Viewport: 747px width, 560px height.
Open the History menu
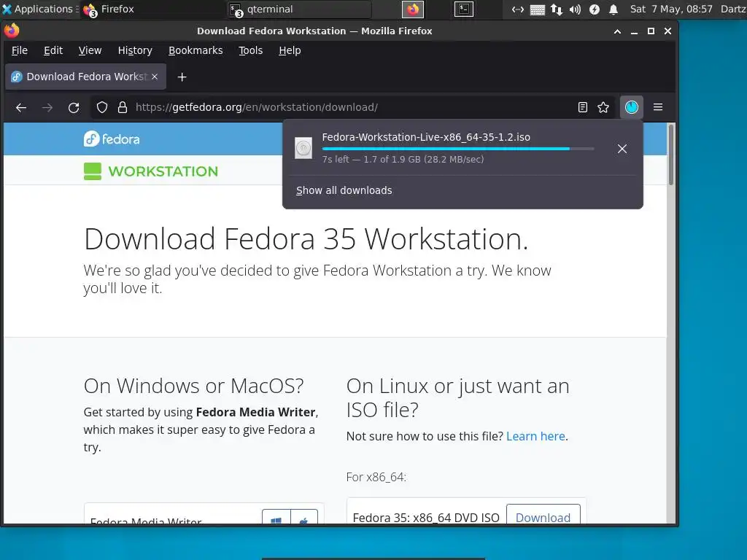135,50
